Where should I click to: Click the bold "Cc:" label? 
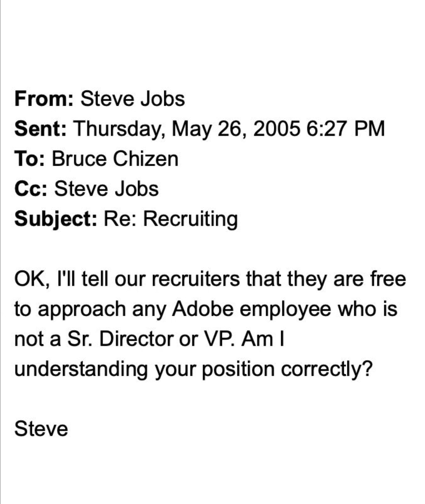[x=31, y=189]
